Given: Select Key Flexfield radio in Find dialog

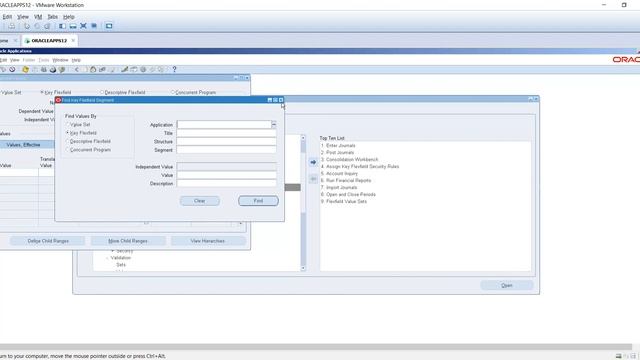Looking at the screenshot, I should pos(68,133).
